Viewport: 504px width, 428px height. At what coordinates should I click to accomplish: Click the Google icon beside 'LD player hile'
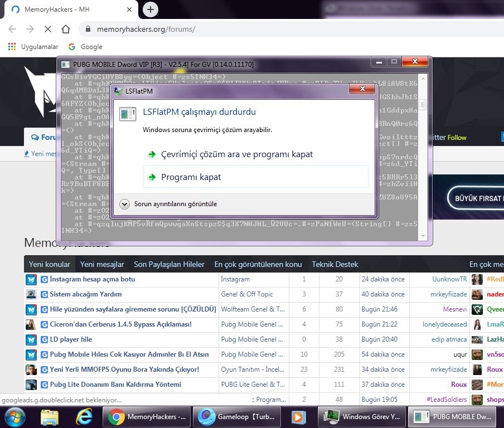[45, 339]
